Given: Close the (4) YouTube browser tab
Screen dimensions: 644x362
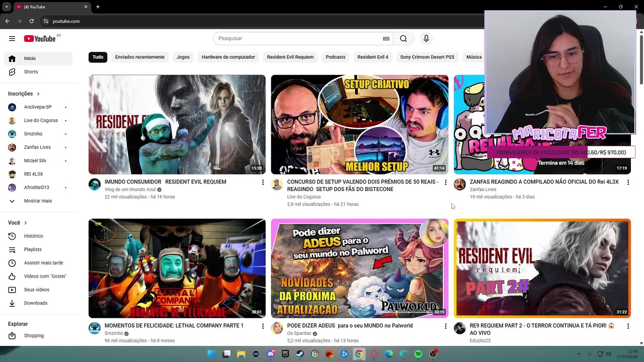Looking at the screenshot, I should pos(86,7).
